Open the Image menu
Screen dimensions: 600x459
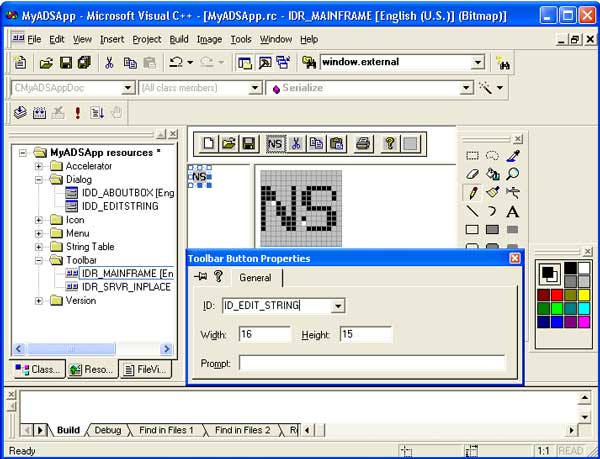[x=209, y=39]
